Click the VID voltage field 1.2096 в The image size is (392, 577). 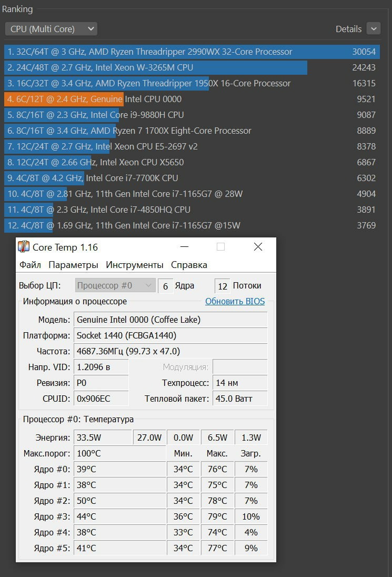[x=101, y=367]
